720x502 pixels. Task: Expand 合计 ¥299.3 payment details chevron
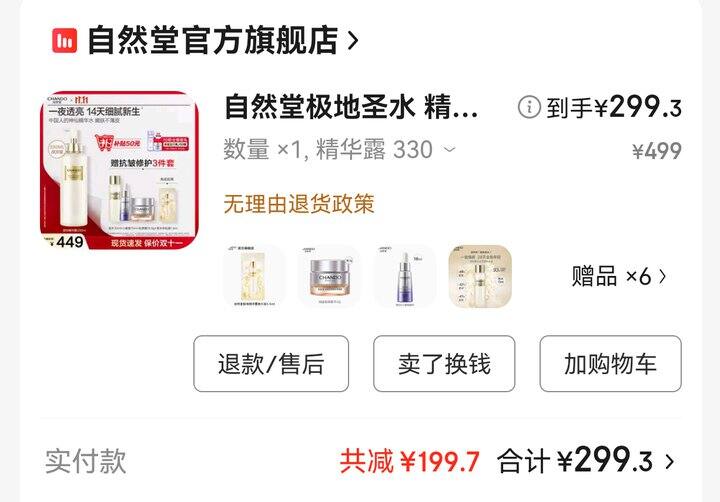click(x=669, y=461)
